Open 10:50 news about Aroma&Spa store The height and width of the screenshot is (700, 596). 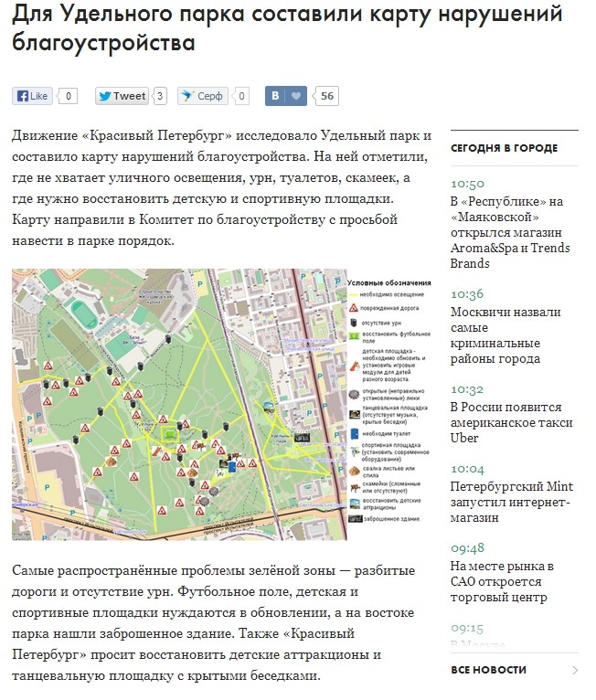[x=509, y=232]
